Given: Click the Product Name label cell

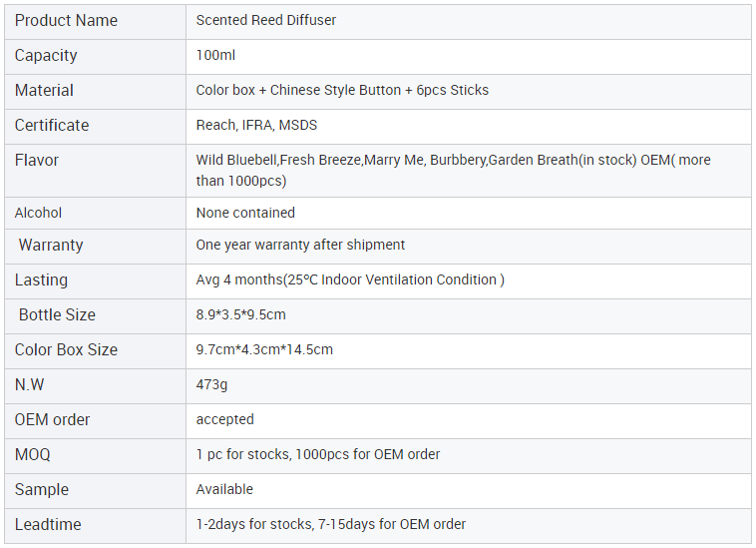Looking at the screenshot, I should 66,21.
